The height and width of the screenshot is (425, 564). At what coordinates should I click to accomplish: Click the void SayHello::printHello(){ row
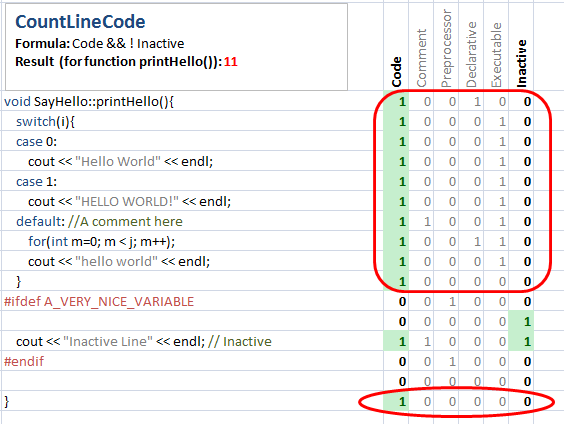tap(89, 102)
